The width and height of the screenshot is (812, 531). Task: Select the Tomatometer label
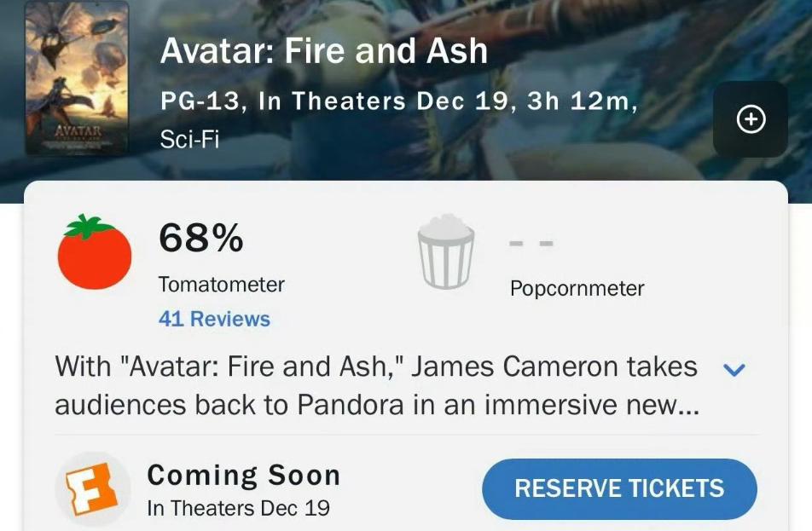tap(222, 285)
